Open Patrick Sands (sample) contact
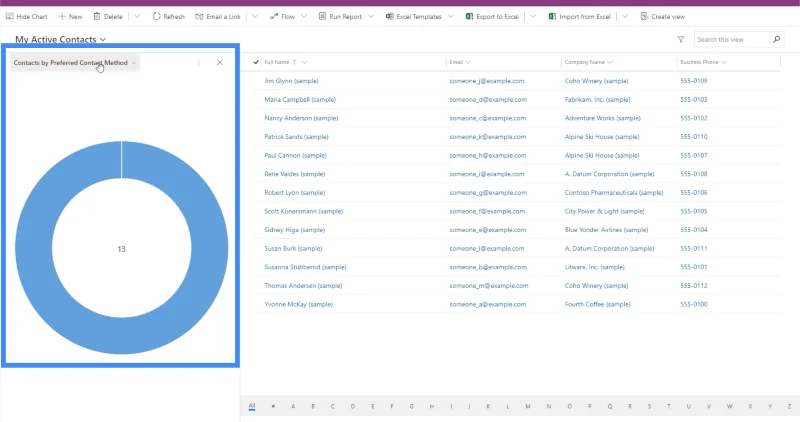The width and height of the screenshot is (800, 422). (296, 137)
